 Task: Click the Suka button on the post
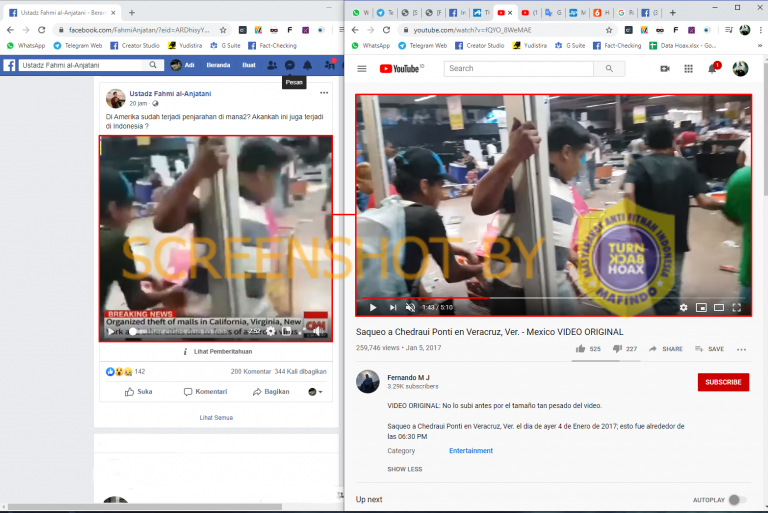(139, 391)
